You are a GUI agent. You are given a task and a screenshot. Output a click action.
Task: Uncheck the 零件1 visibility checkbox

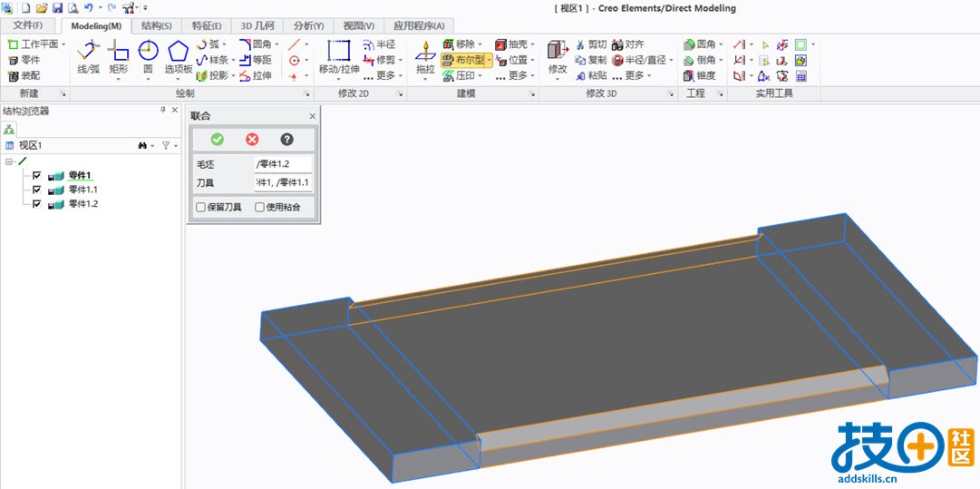tap(36, 176)
